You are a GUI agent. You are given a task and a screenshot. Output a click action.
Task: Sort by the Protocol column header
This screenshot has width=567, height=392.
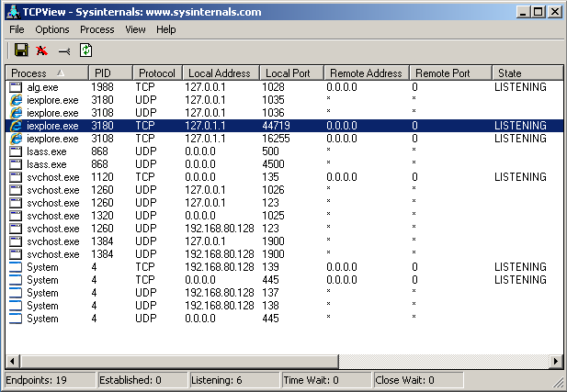click(x=158, y=73)
